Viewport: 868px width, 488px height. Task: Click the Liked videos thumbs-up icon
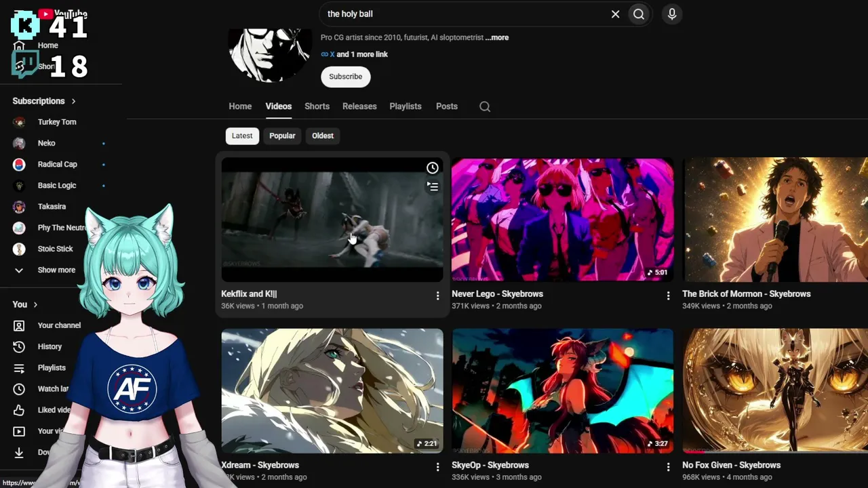19,410
